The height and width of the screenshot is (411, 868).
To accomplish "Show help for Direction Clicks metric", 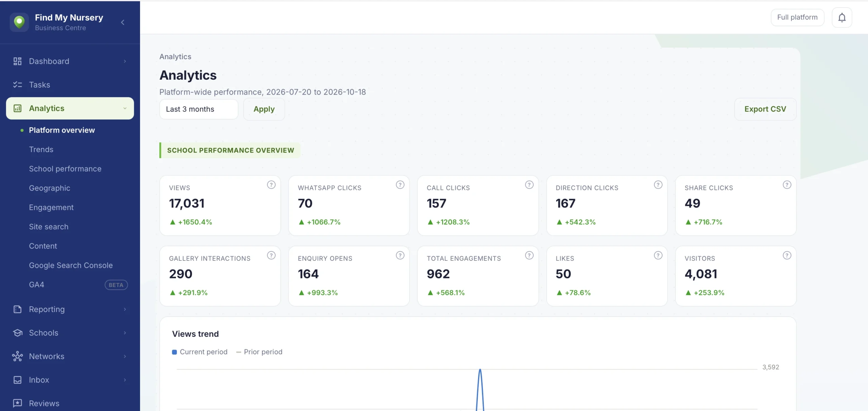I will coord(658,185).
